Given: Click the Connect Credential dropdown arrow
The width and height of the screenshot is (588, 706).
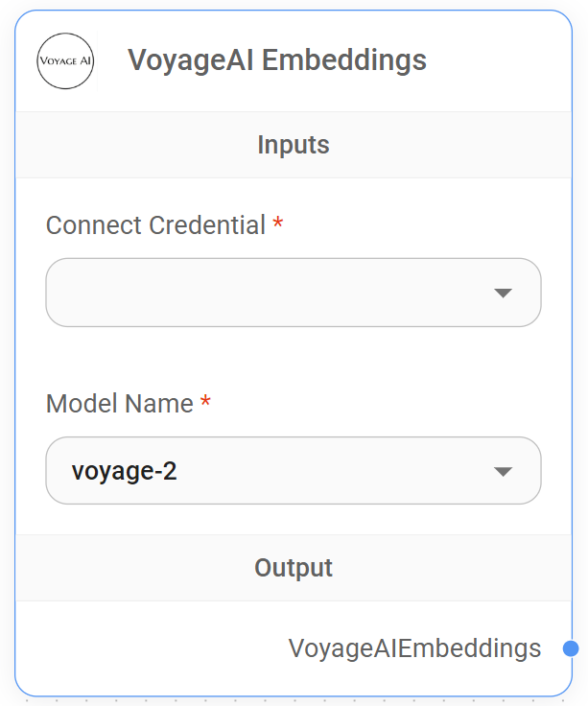Looking at the screenshot, I should coord(503,293).
